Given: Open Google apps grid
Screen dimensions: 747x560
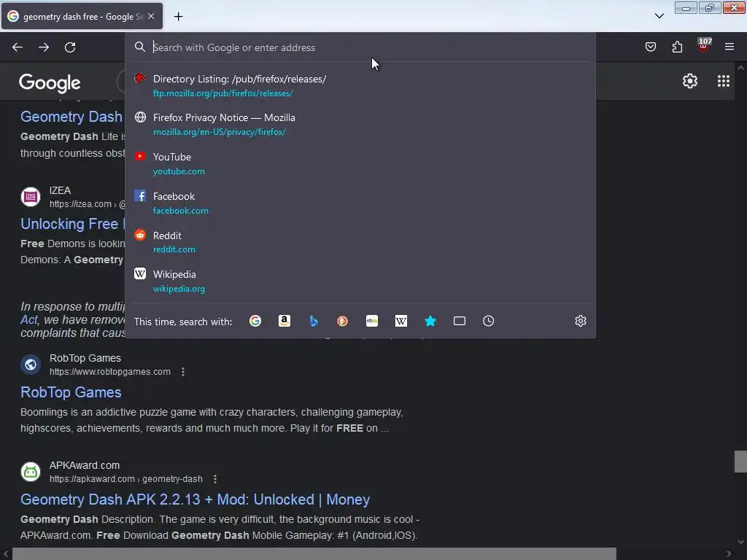Looking at the screenshot, I should pyautogui.click(x=724, y=81).
